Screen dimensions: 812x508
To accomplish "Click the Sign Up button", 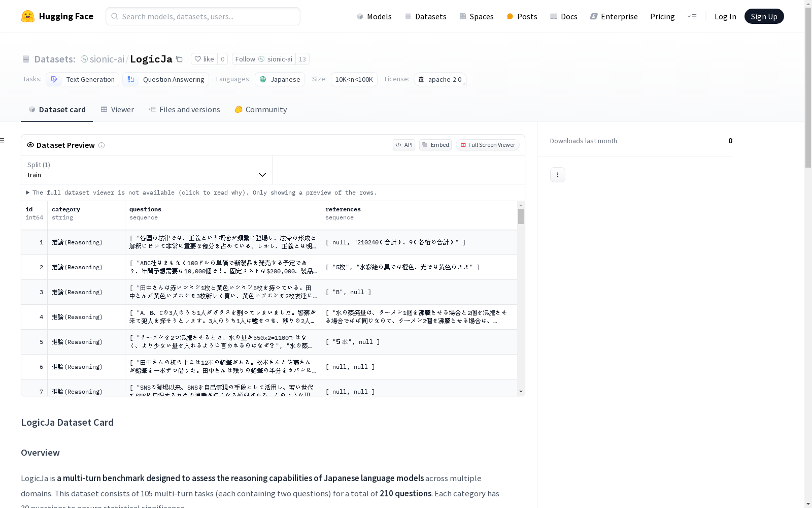I will tap(764, 16).
